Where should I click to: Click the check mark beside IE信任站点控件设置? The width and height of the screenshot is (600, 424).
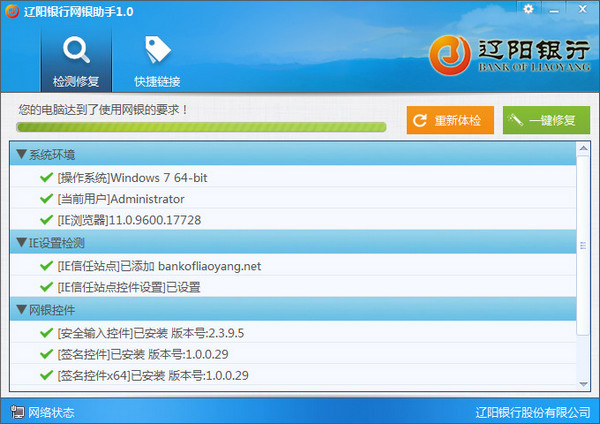coord(46,287)
